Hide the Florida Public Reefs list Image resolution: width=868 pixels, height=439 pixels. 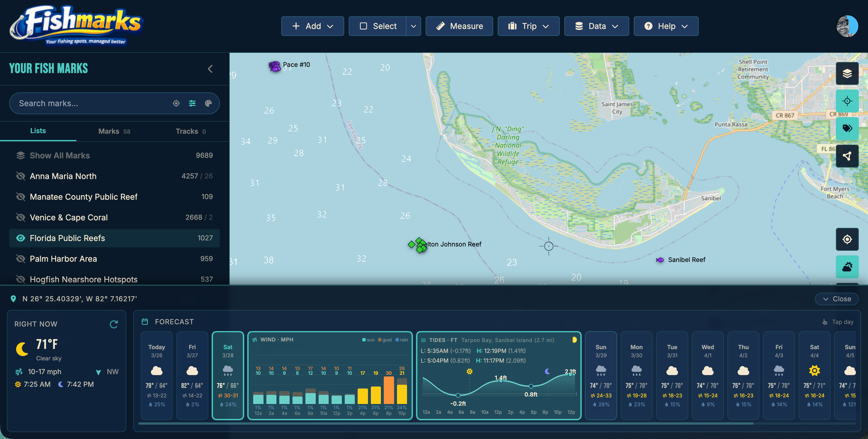point(21,238)
